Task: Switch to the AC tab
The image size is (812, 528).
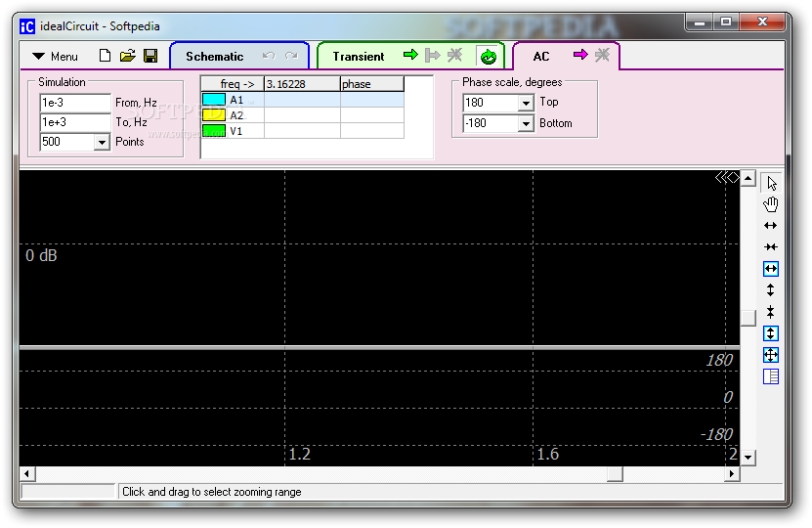Action: point(541,57)
